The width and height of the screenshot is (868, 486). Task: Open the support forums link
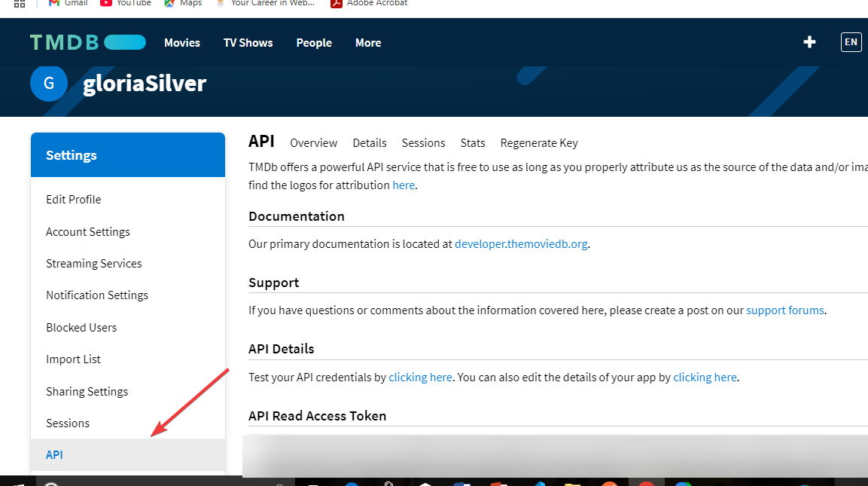(x=784, y=310)
